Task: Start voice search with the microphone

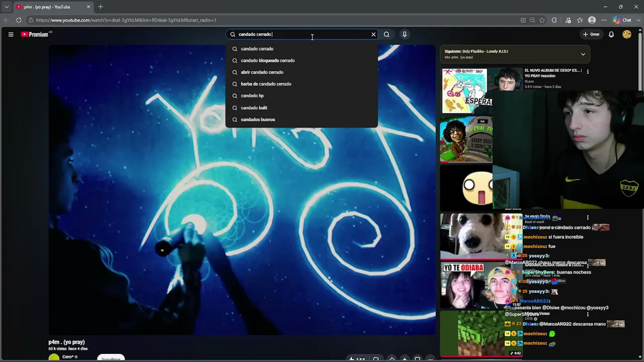Action: [405, 34]
